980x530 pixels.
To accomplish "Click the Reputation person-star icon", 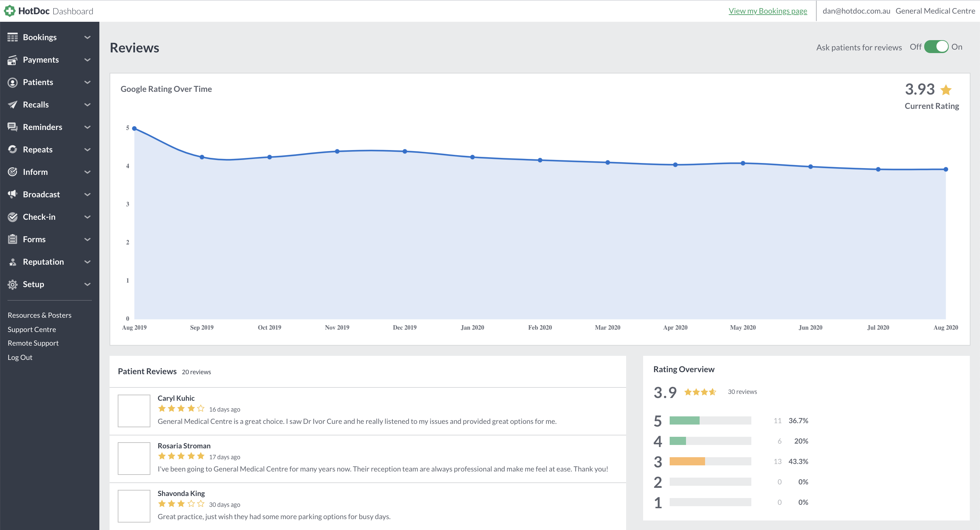I will (13, 262).
